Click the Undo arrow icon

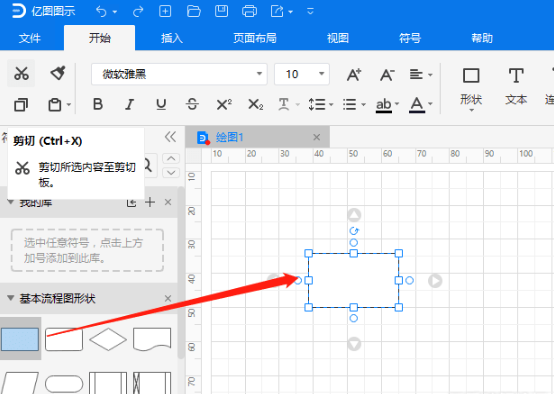point(101,12)
